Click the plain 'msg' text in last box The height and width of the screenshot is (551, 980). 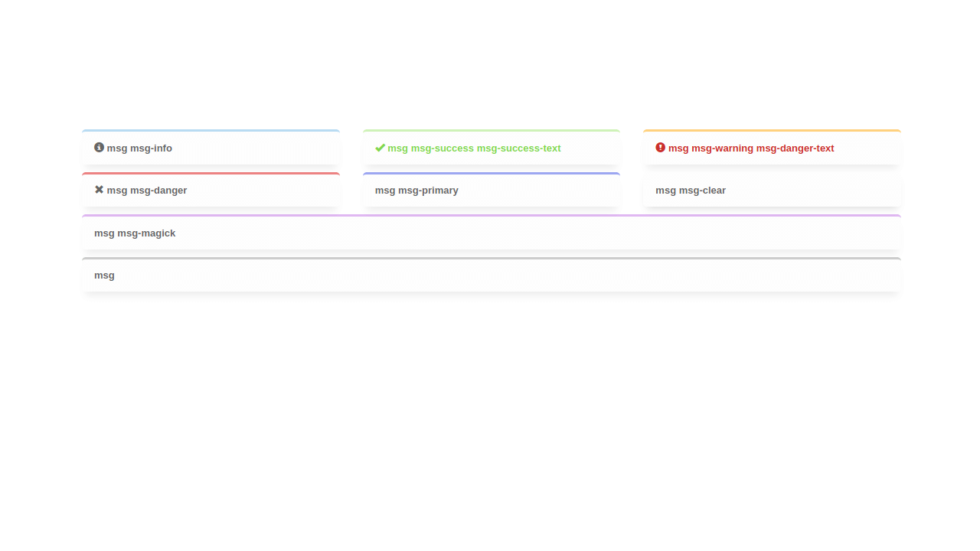[x=104, y=275]
